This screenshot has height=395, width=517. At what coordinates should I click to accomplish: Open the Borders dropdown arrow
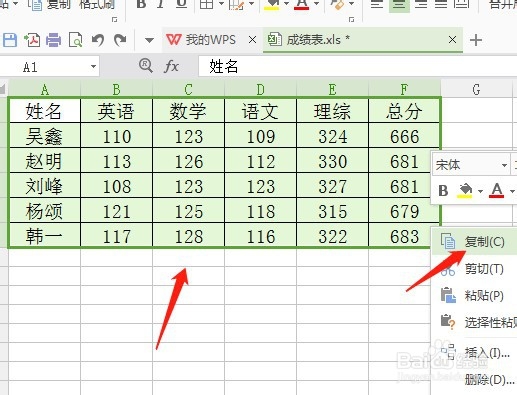[221, 4]
